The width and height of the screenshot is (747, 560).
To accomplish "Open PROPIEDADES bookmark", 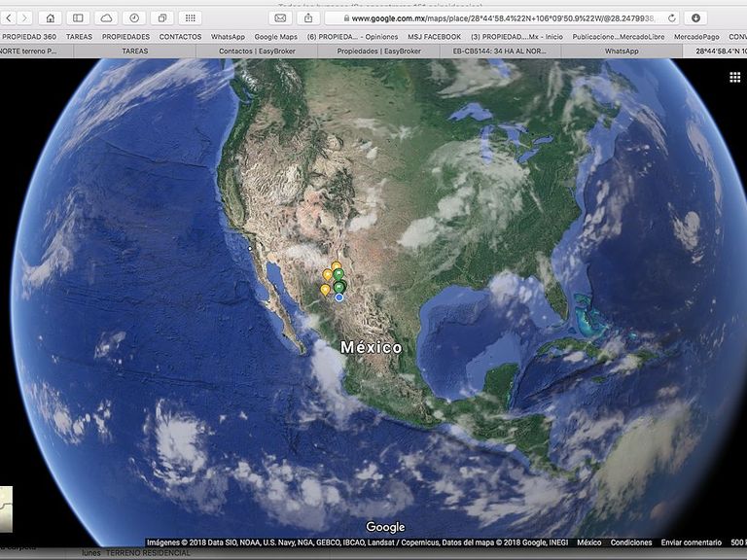I will 125,37.
